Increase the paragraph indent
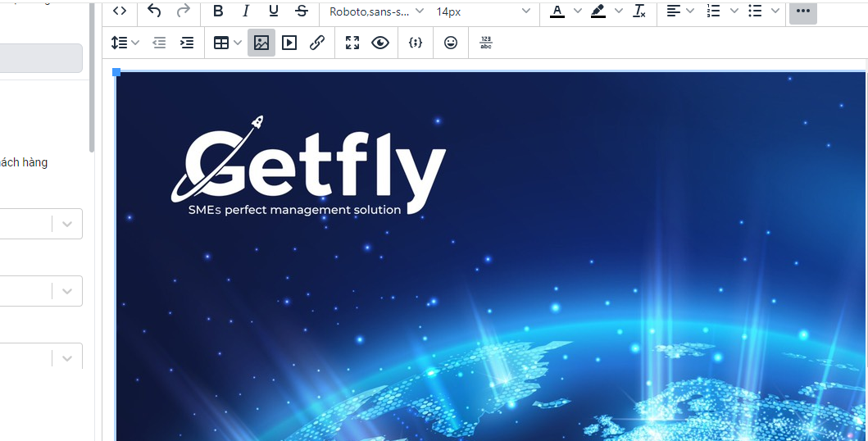 (x=187, y=43)
